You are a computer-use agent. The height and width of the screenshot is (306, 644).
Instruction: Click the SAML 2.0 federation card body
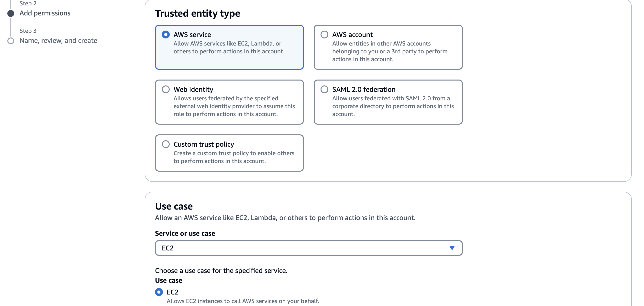click(x=392, y=106)
